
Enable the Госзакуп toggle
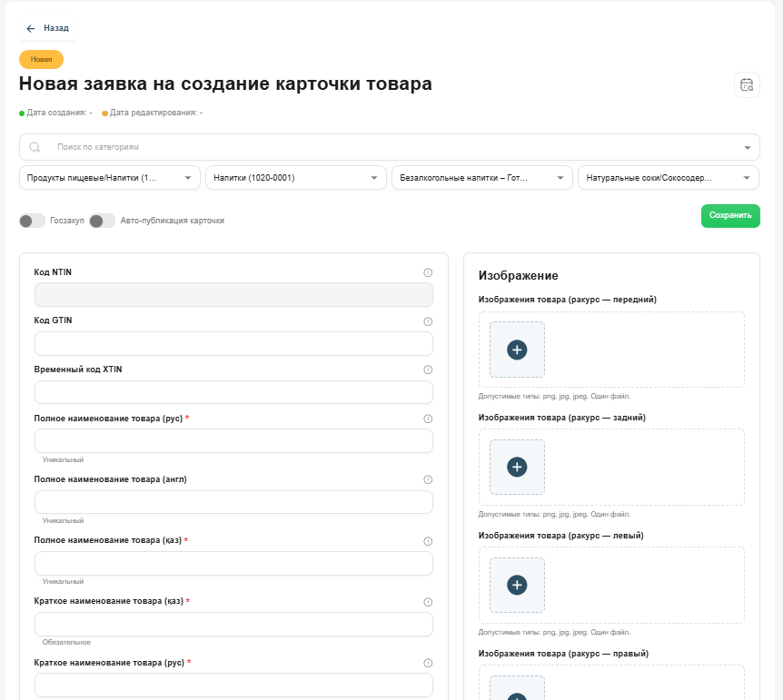(x=33, y=221)
